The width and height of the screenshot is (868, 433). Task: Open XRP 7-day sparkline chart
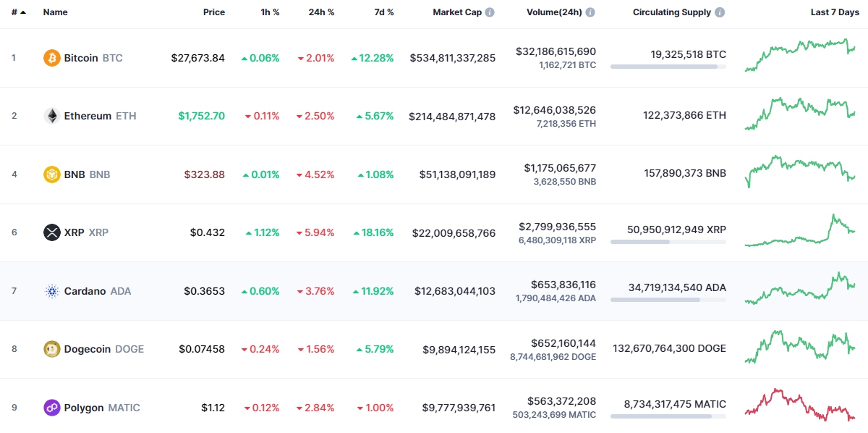tap(800, 230)
